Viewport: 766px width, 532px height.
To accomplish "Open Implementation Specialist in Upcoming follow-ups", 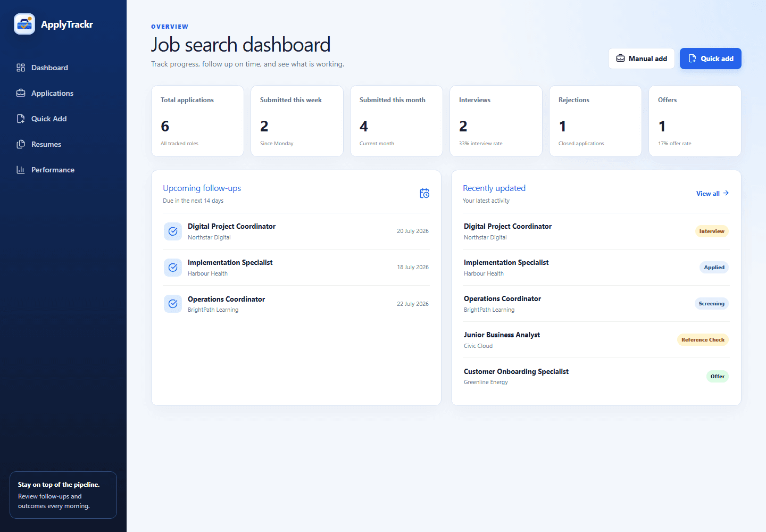I will coord(296,268).
